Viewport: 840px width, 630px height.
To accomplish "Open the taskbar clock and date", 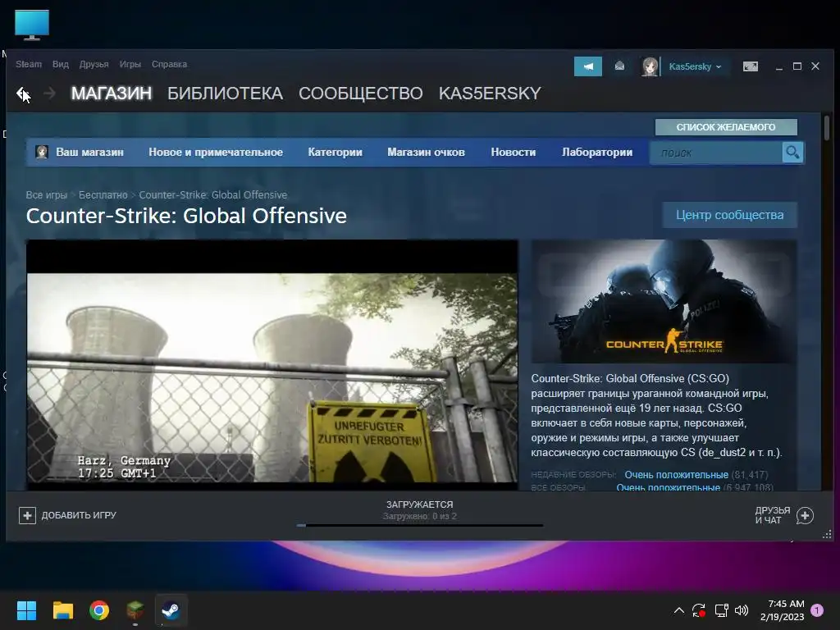I will tap(782, 610).
